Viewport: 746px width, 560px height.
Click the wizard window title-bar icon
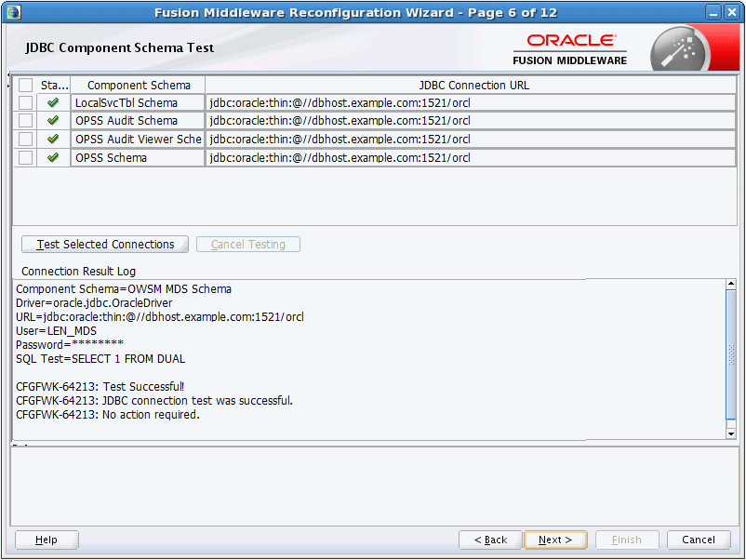pos(14,12)
